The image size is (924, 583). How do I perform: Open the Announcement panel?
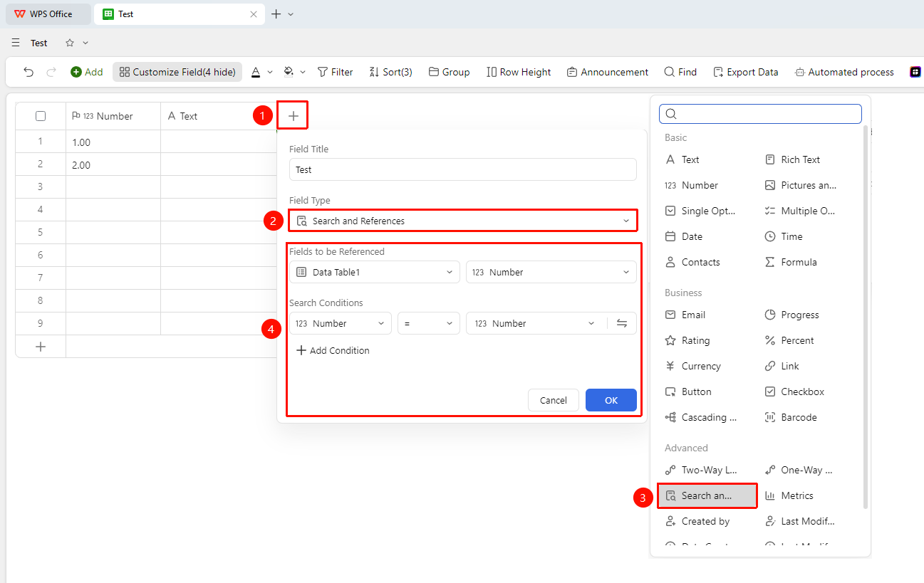pyautogui.click(x=608, y=72)
